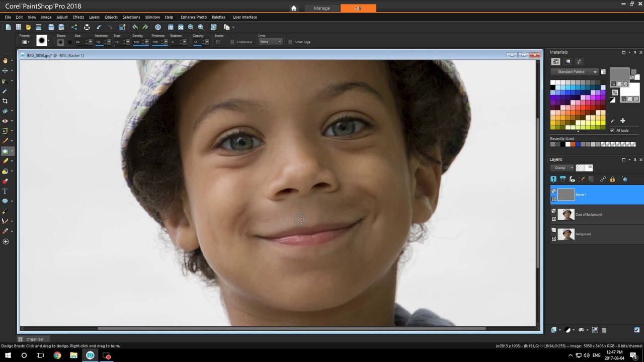Image resolution: width=644 pixels, height=362 pixels.
Task: Open the Organizer panel
Action: [x=35, y=339]
